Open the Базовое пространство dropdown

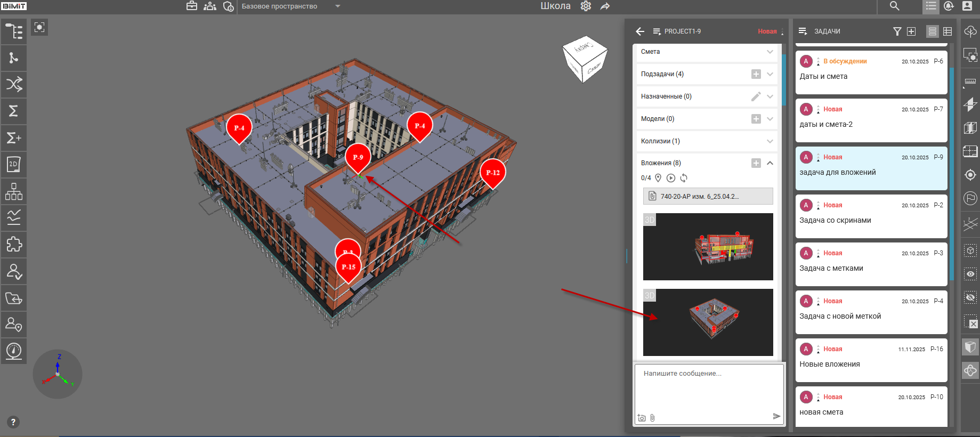point(337,6)
